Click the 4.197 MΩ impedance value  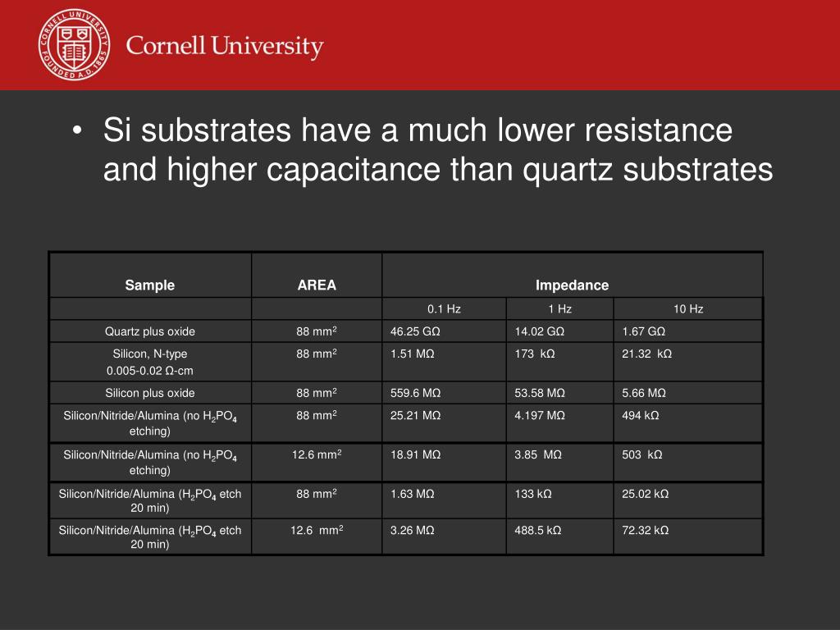tap(540, 416)
